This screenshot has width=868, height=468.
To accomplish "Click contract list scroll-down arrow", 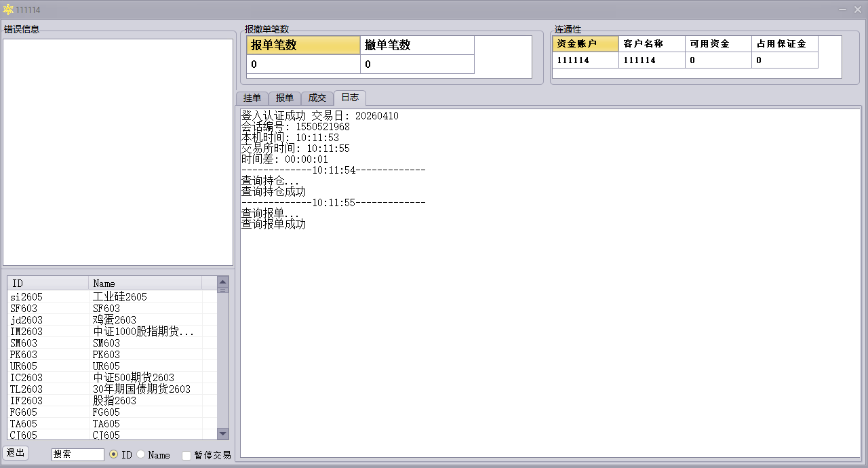I will point(222,434).
